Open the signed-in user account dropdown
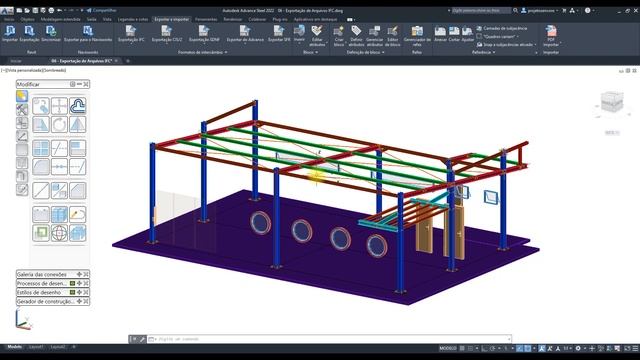Screen dimensions: 640x360 [x=540, y=10]
